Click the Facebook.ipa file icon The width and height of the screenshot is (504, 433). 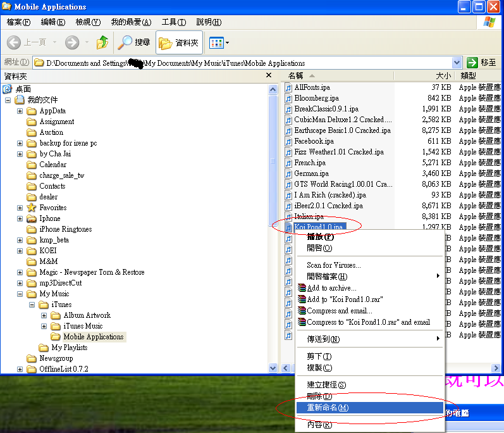click(x=288, y=141)
